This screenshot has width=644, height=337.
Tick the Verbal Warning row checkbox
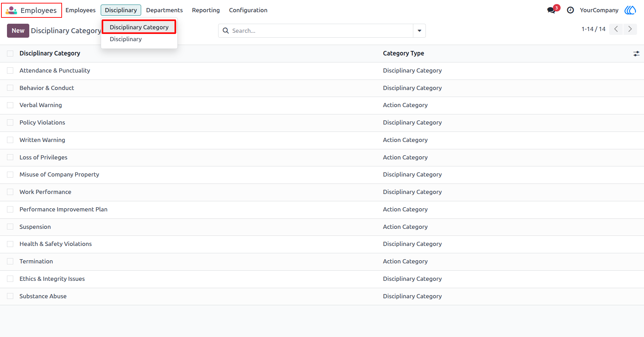(10, 105)
